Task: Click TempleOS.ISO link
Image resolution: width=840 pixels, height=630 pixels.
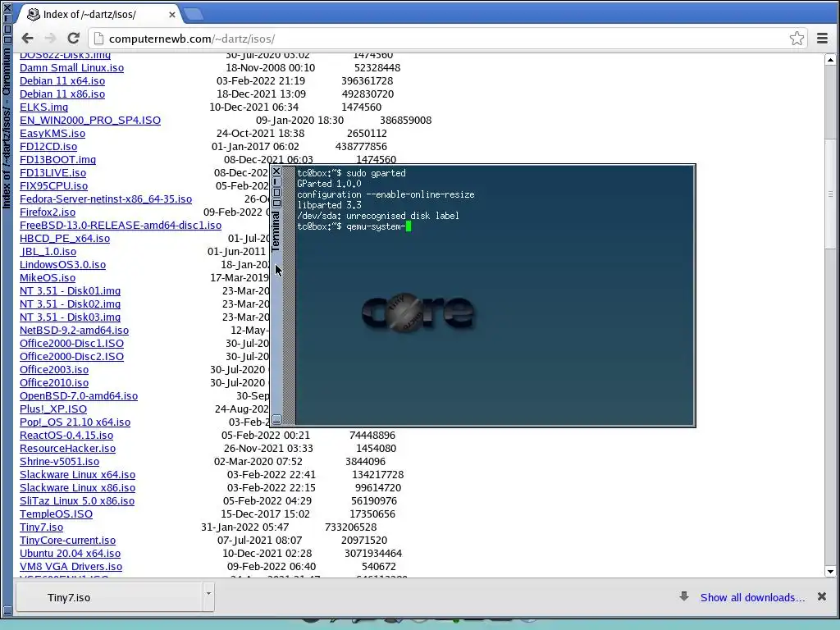Action: pyautogui.click(x=57, y=514)
